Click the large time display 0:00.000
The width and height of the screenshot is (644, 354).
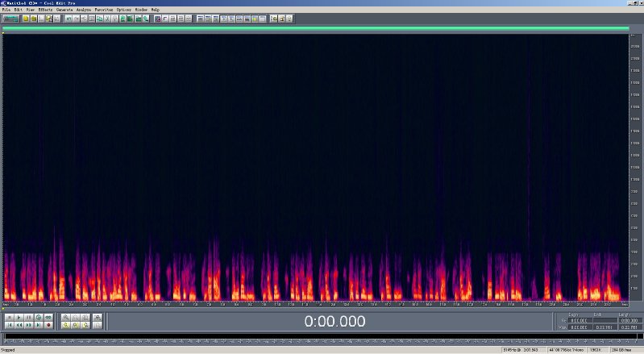point(334,321)
